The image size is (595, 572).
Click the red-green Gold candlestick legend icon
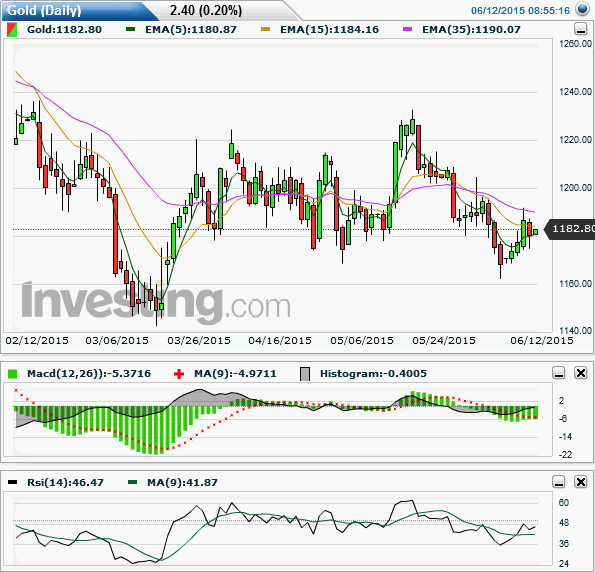[x=12, y=30]
